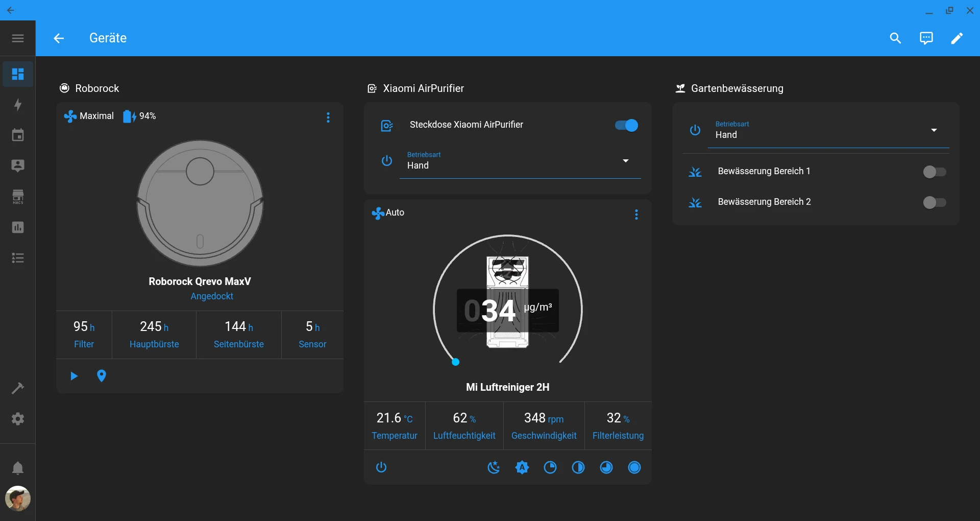Open Roborock card three-dot menu
Viewport: 980px width, 521px height.
coord(328,117)
